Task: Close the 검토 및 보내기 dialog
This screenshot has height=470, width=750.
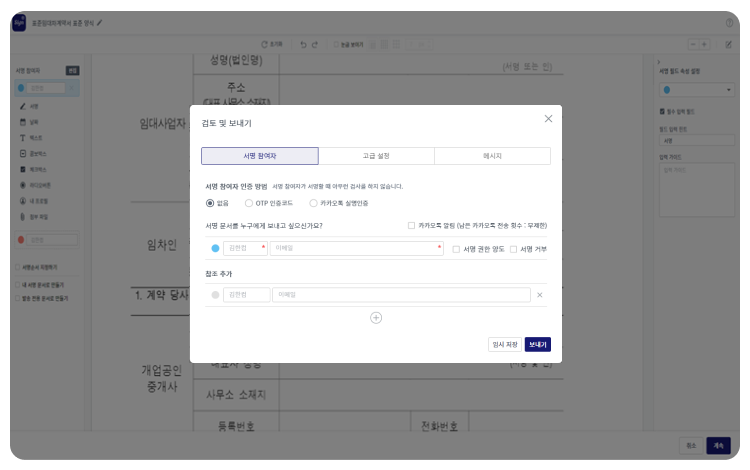Action: [548, 119]
